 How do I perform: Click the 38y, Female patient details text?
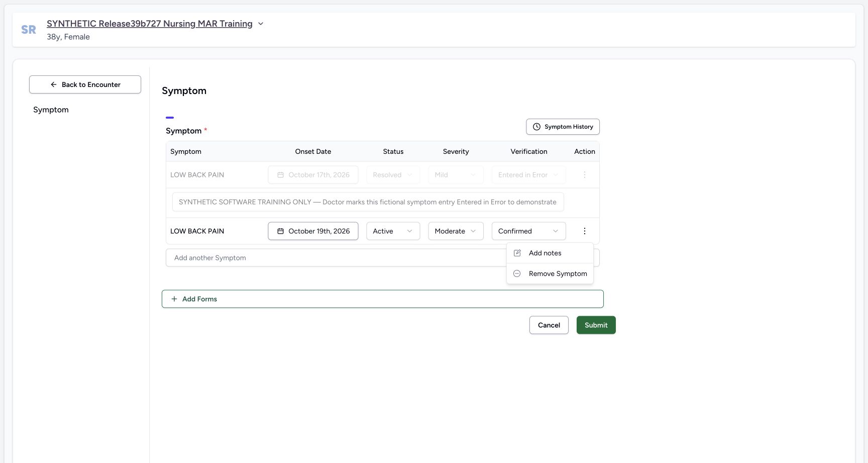(68, 37)
